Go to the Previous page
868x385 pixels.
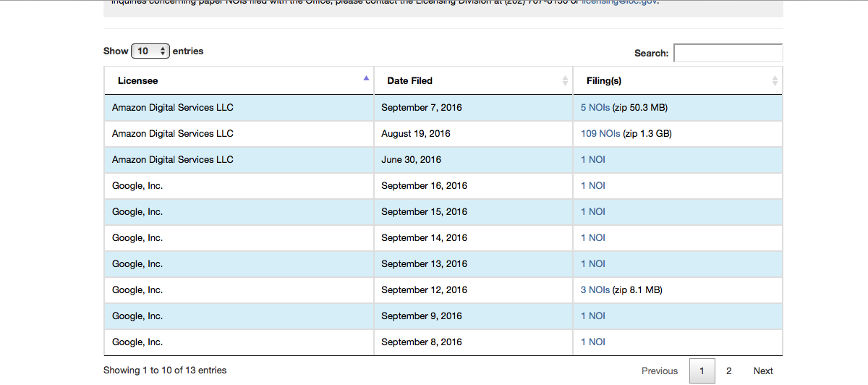(x=659, y=371)
